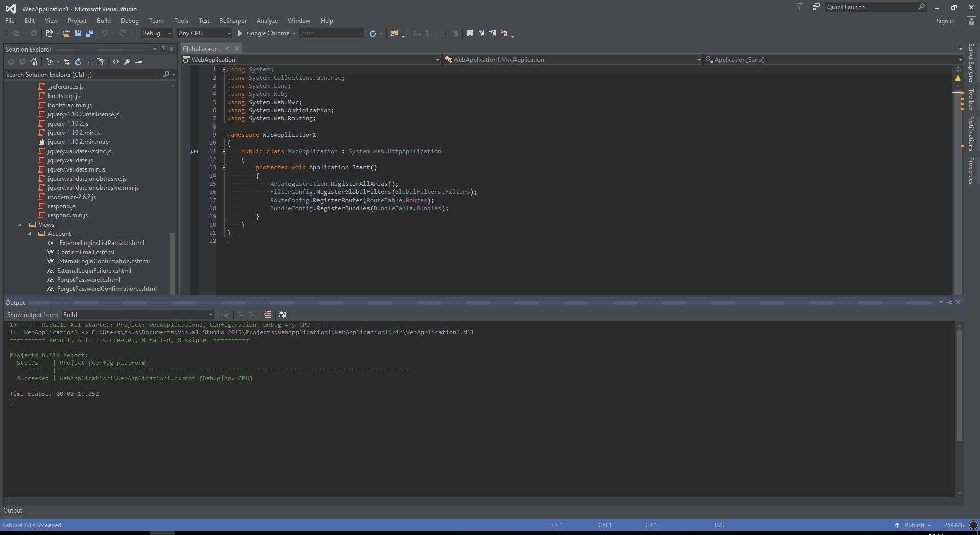The image size is (980, 535).
Task: Open the Properties side tab
Action: tap(971, 171)
